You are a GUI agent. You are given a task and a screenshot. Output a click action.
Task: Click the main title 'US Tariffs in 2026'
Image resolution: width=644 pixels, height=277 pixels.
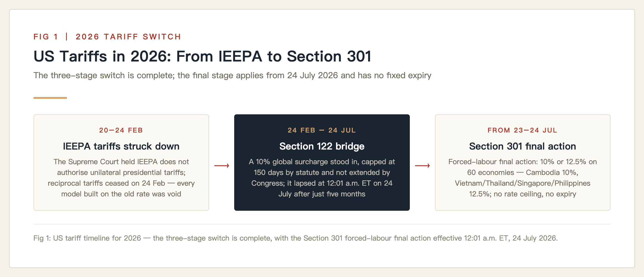(203, 56)
